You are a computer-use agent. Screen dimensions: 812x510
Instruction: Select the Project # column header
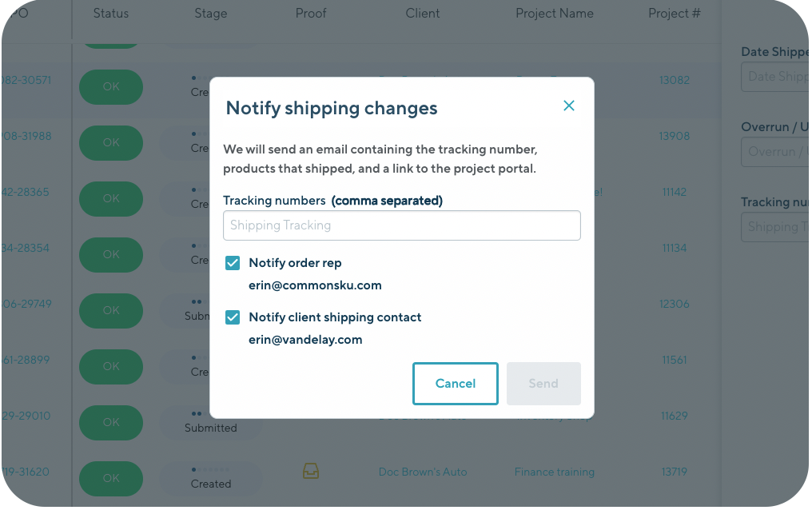pyautogui.click(x=674, y=13)
